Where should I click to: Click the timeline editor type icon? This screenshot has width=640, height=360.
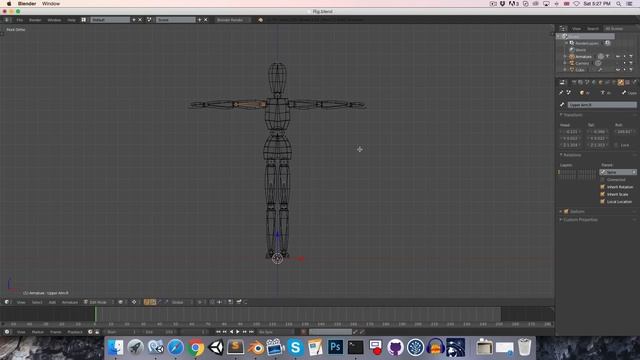point(7,332)
